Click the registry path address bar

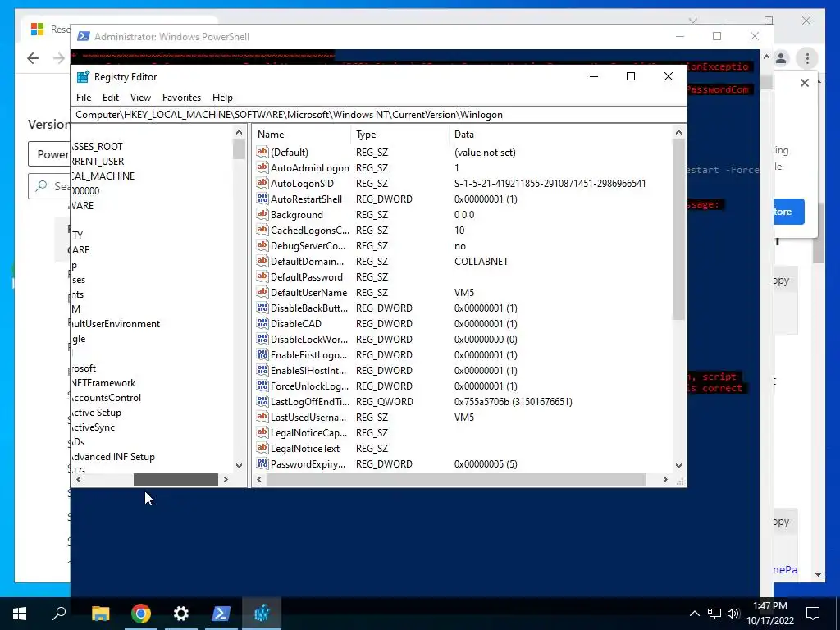click(378, 115)
